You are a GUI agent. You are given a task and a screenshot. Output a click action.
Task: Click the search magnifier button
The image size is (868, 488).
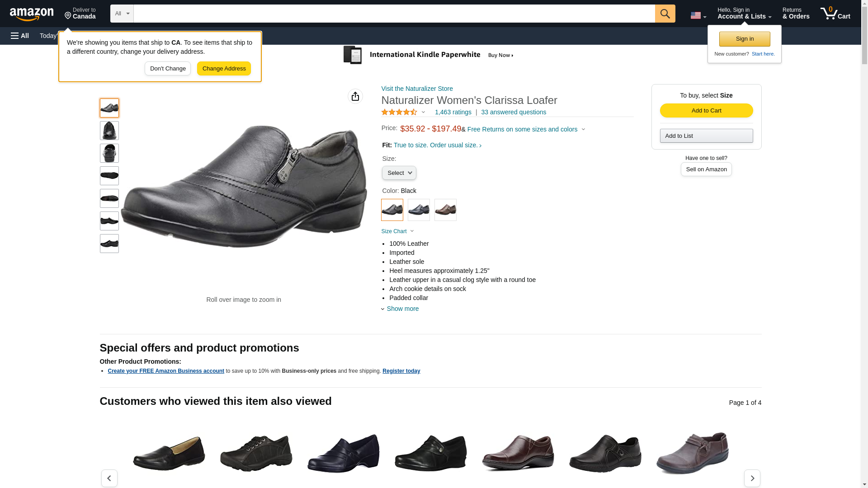click(665, 14)
